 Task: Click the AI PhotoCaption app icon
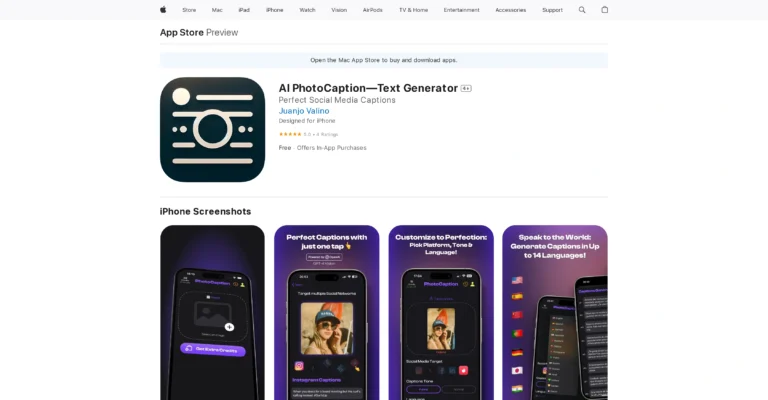tap(213, 129)
